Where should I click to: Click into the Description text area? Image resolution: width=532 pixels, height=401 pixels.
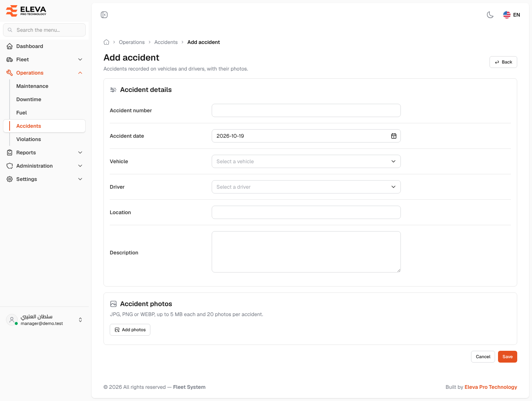pos(306,252)
